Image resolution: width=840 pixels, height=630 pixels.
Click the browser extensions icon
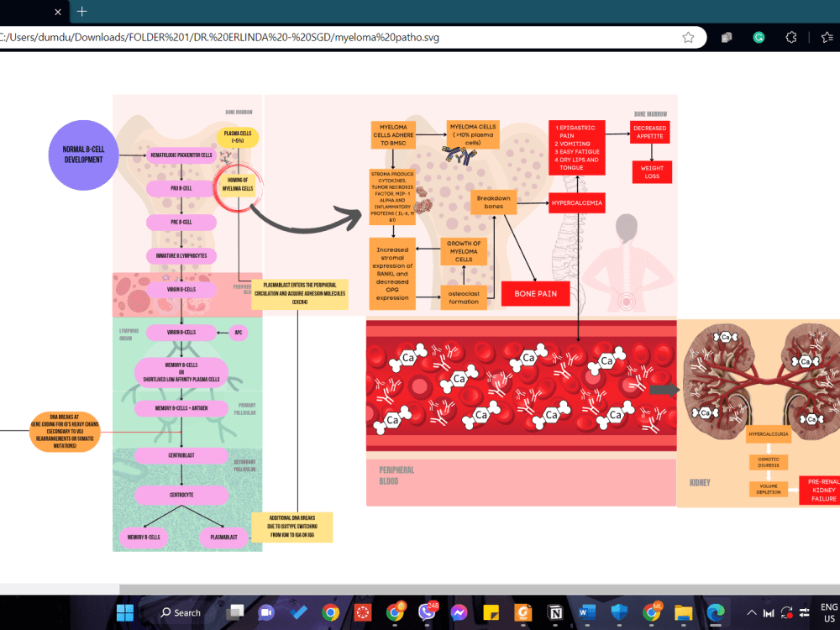(x=790, y=38)
